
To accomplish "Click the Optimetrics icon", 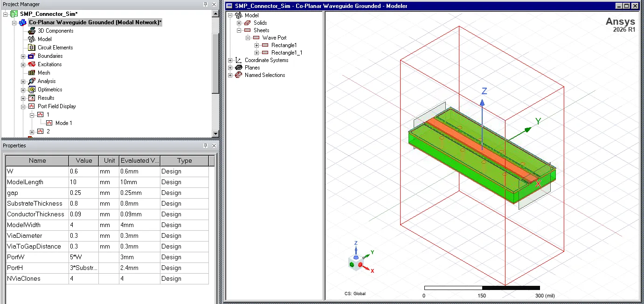I will [32, 90].
